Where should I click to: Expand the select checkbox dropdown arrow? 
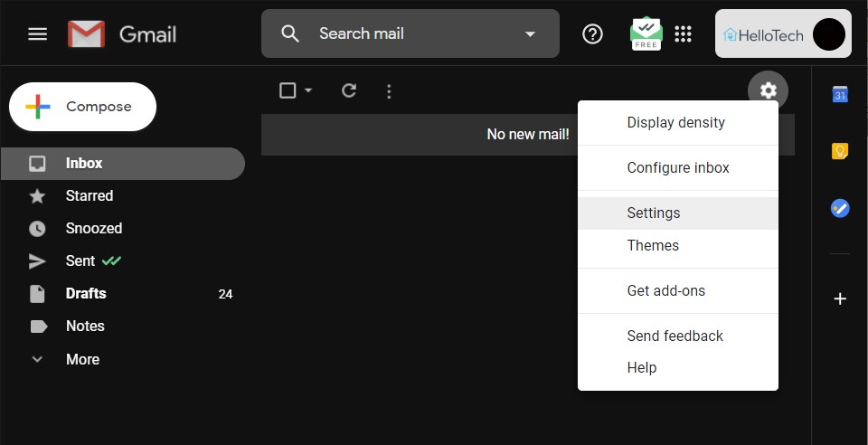(x=308, y=90)
